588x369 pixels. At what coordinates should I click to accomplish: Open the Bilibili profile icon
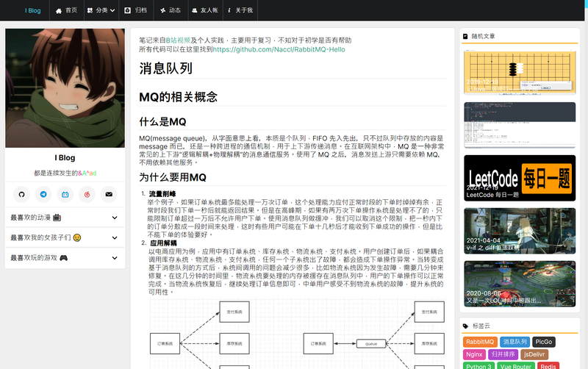coord(65,194)
